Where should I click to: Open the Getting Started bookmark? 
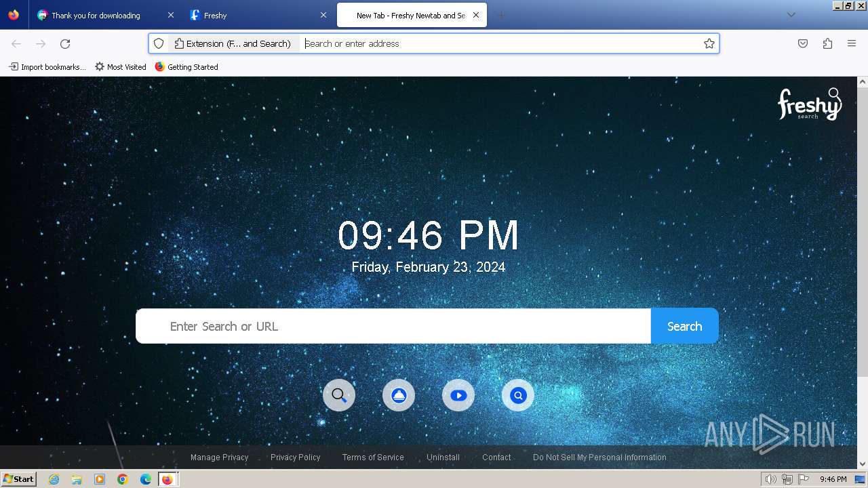click(x=186, y=67)
